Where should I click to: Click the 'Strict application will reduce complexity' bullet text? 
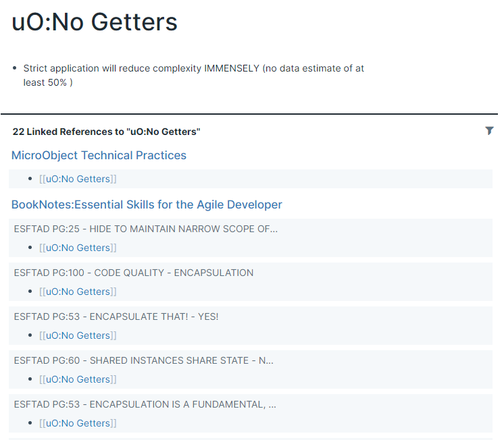click(x=193, y=75)
